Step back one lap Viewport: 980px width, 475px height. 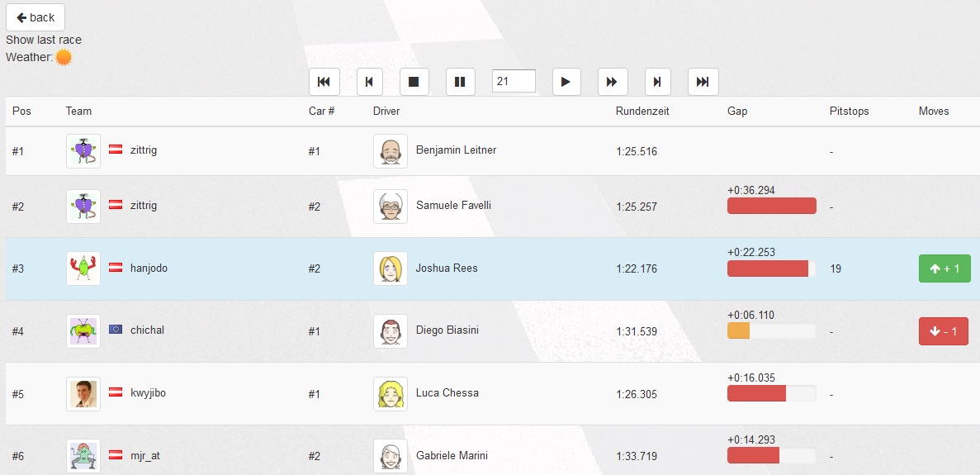click(369, 82)
